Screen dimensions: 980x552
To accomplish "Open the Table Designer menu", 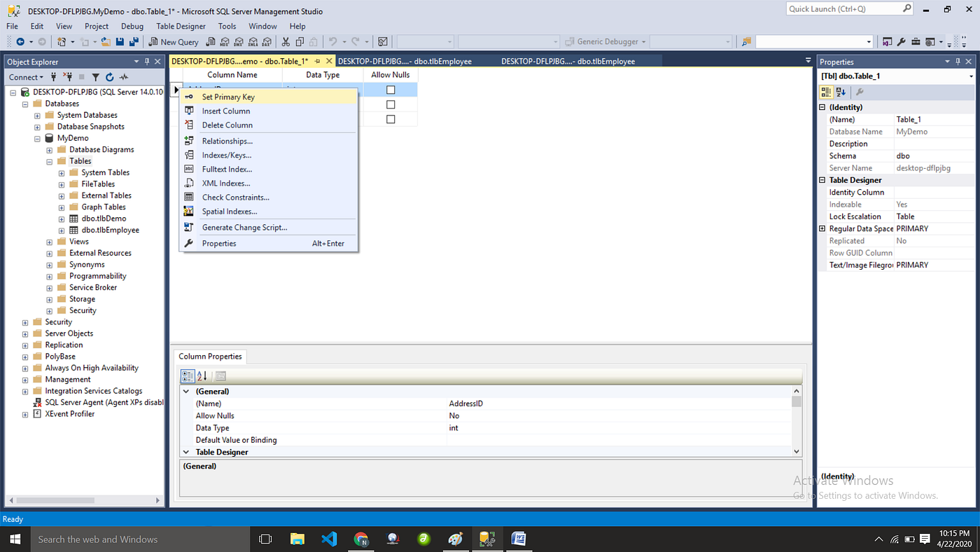I will pyautogui.click(x=181, y=26).
